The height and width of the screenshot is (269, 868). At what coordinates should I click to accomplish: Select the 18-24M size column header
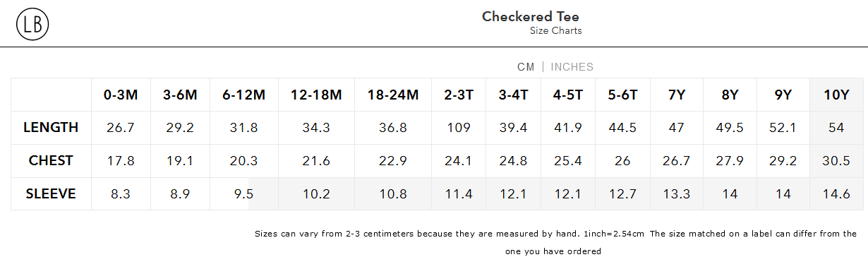pos(393,95)
